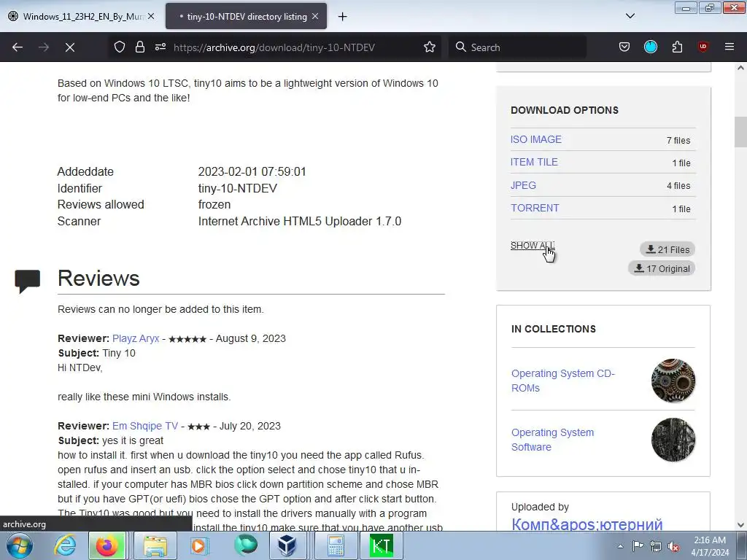Close the tiny-10-NTDEV directory listing tab
Screen dimensions: 747x560
[315, 16]
